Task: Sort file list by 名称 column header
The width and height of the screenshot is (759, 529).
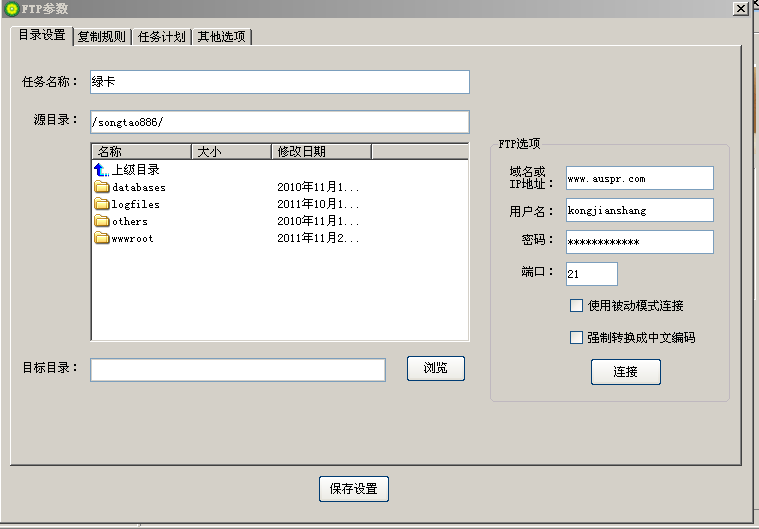Action: (141, 152)
